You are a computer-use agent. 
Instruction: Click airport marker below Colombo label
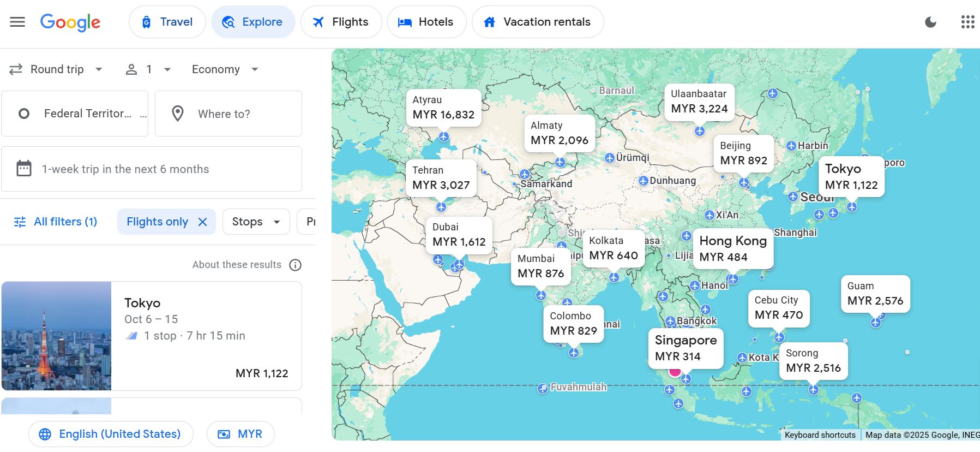coord(574,353)
